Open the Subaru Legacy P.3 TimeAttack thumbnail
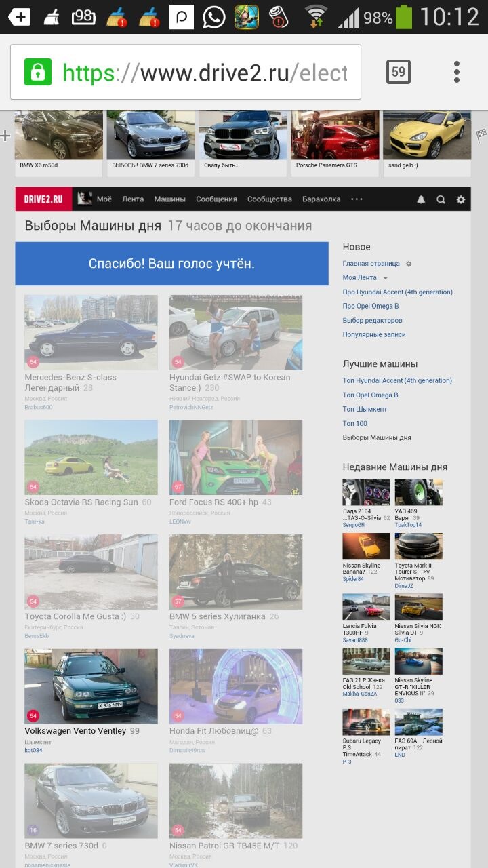Viewport: 488px width, 868px height. click(x=366, y=722)
